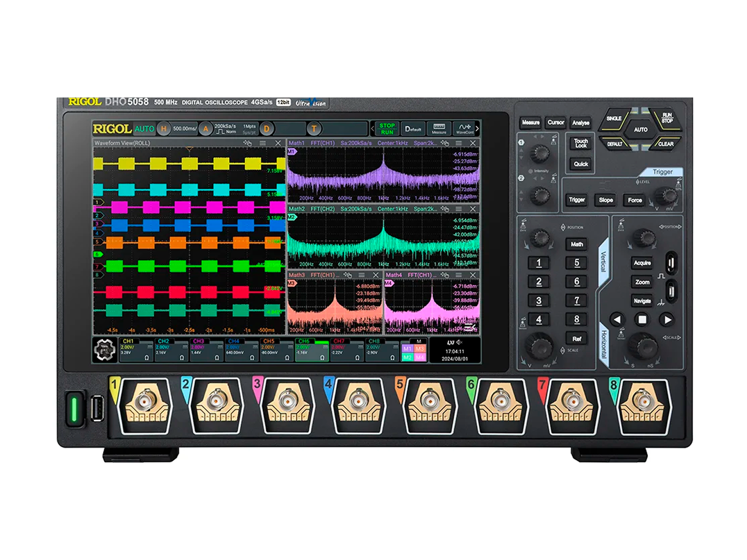Toggle channel 5 with the front-panel 5 key
747x560 pixels.
pos(577,263)
